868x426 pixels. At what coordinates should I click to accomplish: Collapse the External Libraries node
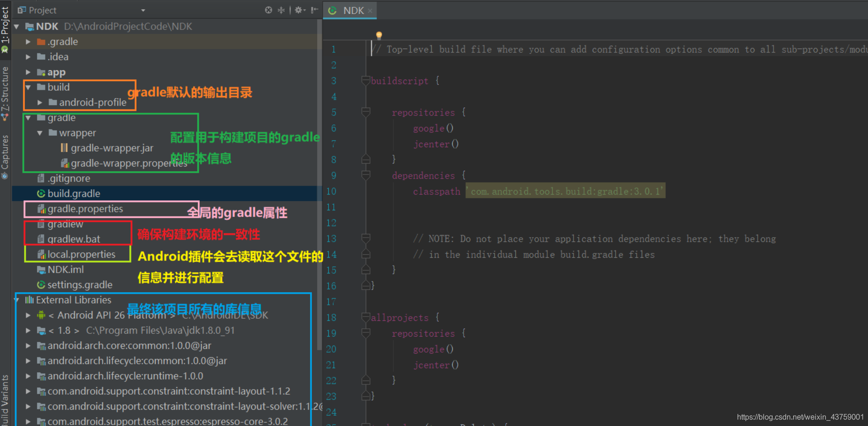click(x=17, y=300)
